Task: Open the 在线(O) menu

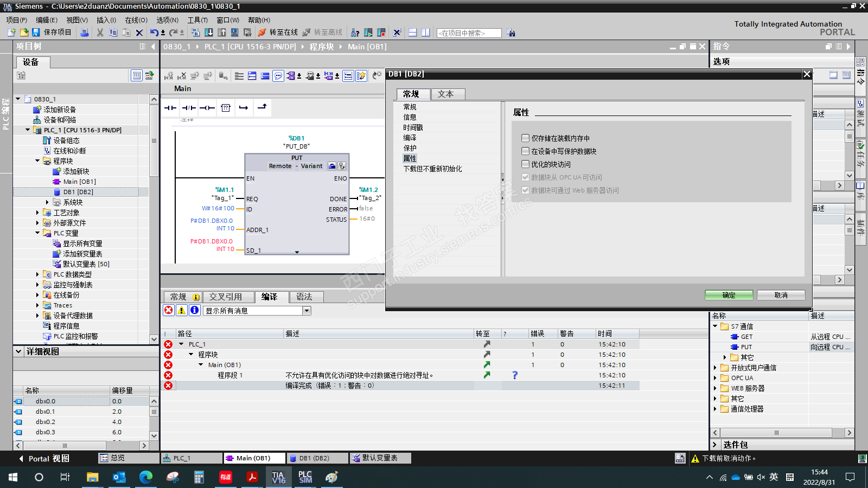Action: tap(136, 20)
